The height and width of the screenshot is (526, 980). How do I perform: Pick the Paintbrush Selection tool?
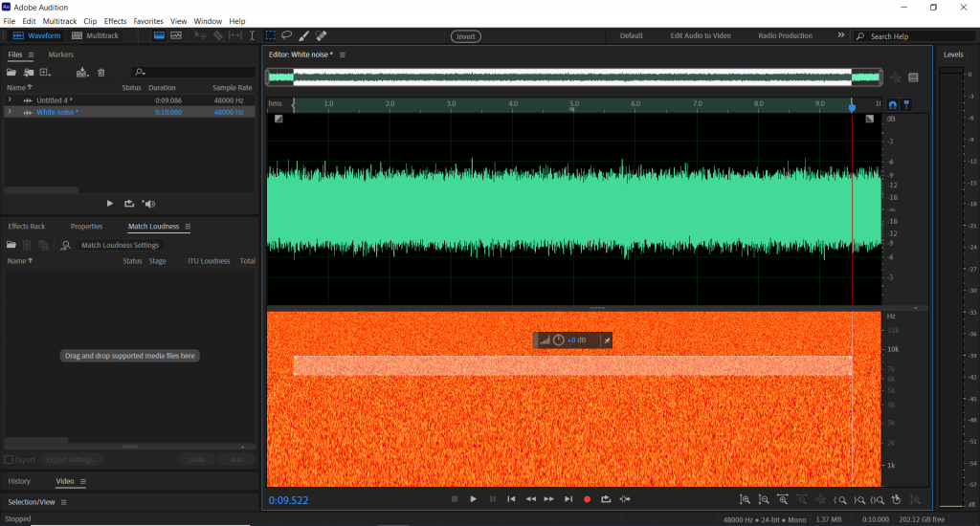tap(303, 35)
